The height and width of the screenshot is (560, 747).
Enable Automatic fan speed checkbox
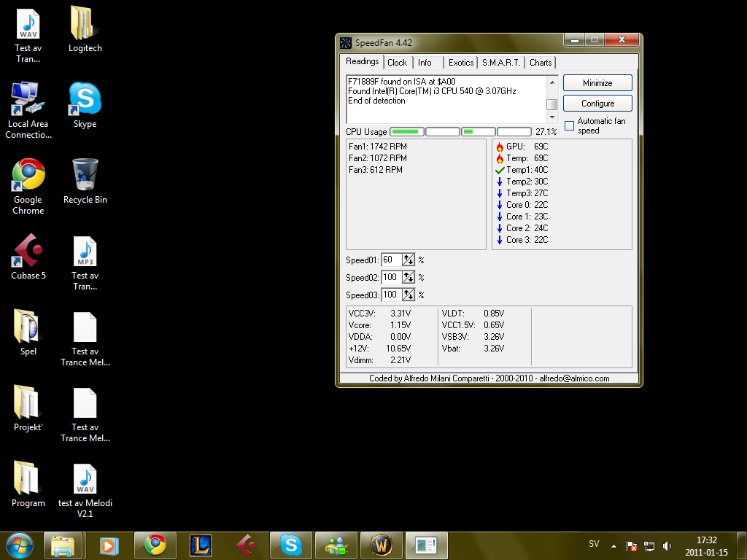pos(570,125)
